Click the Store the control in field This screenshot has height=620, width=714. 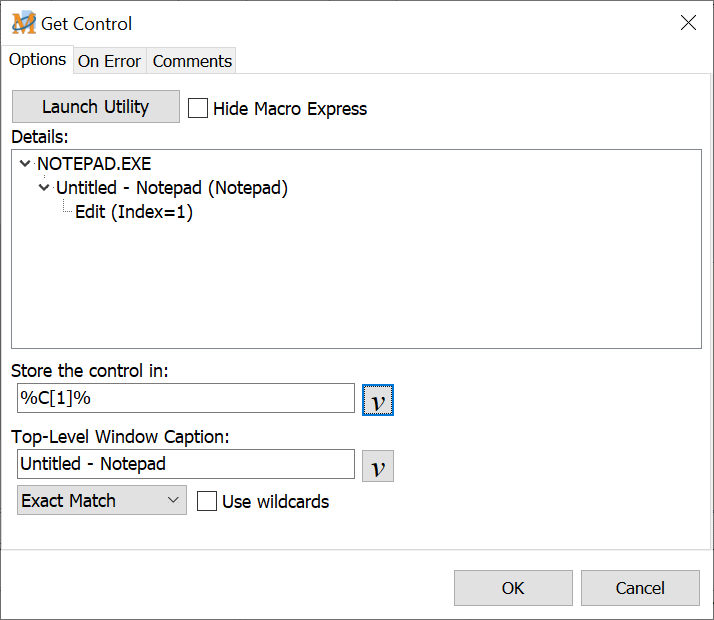186,398
